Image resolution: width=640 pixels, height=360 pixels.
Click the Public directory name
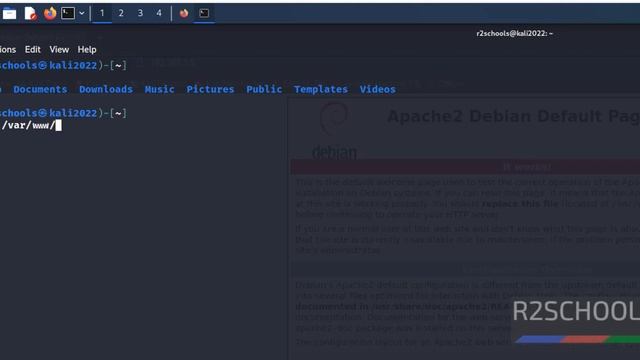(x=264, y=89)
